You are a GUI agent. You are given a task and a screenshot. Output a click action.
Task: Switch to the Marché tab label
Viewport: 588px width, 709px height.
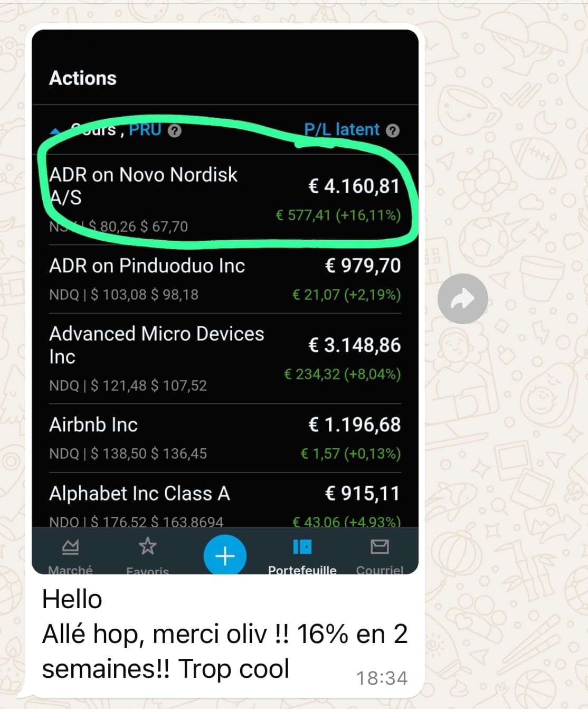tap(70, 570)
